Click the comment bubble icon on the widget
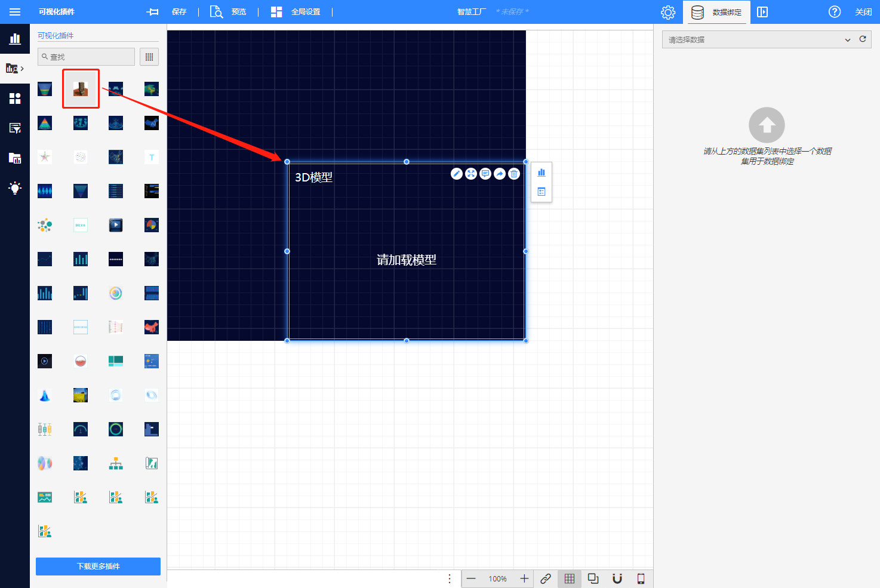This screenshot has width=880, height=588. (485, 174)
